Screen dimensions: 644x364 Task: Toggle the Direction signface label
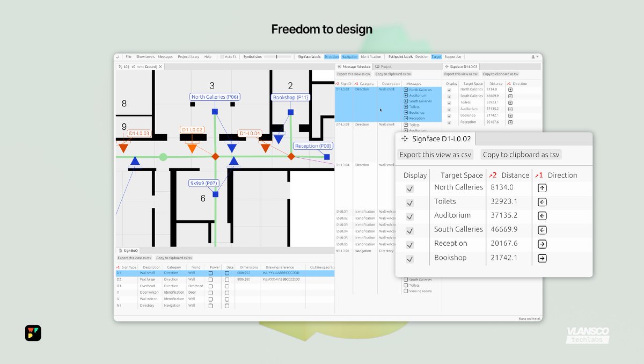(332, 56)
